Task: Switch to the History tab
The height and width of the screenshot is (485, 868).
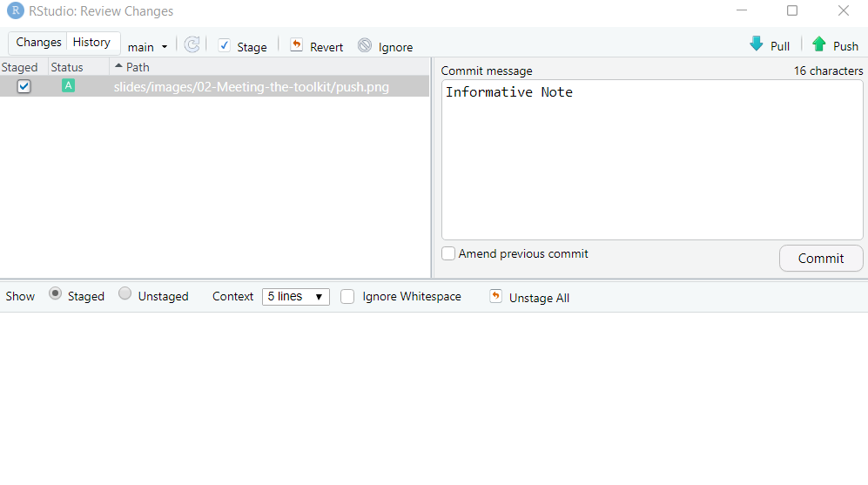Action: 91,43
